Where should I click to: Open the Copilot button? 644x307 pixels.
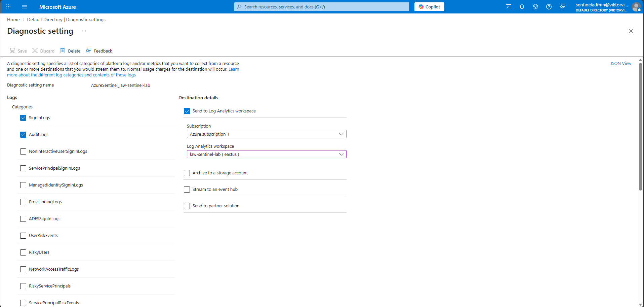429,7
